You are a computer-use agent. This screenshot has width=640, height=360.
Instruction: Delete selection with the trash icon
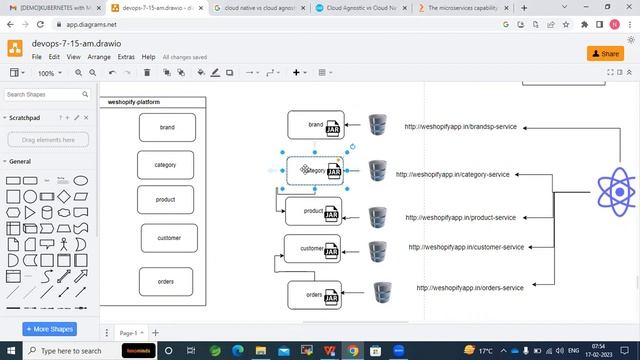(147, 73)
